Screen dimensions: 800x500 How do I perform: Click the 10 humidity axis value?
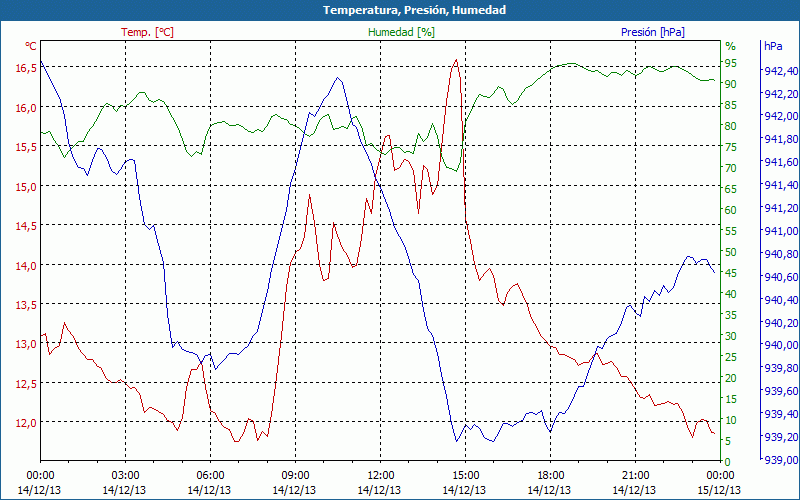731,420
